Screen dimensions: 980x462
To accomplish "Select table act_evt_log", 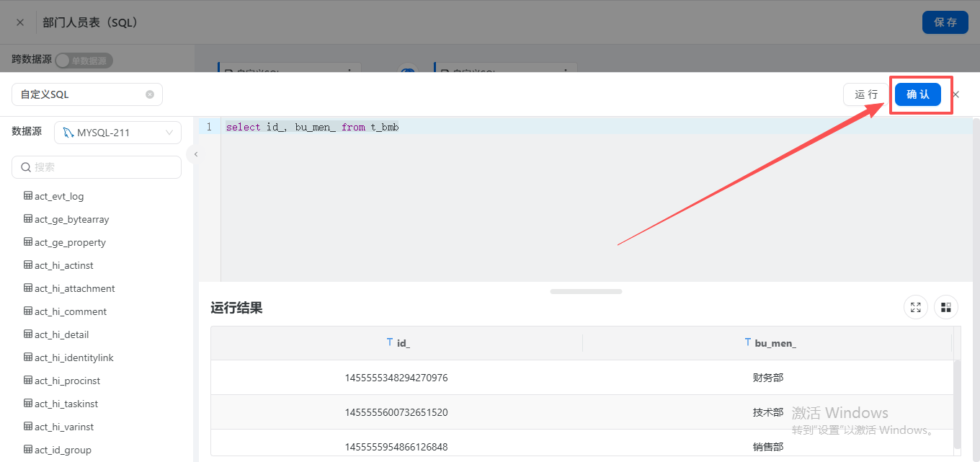I will (59, 196).
